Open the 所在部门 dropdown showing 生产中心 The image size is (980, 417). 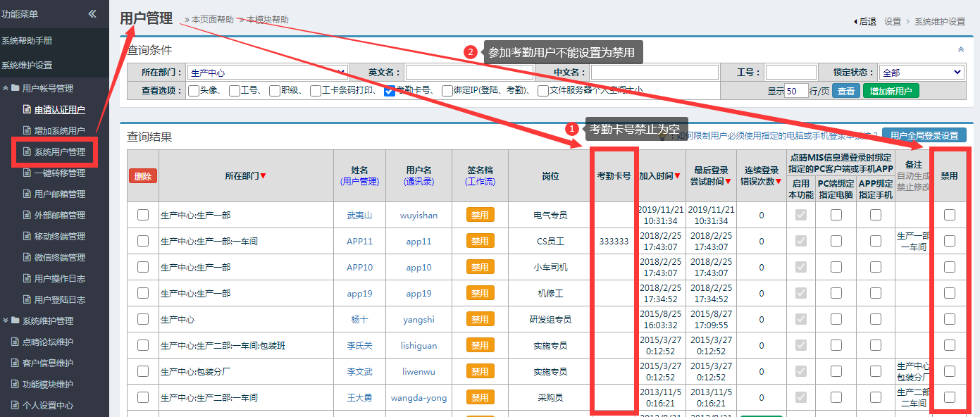click(268, 73)
